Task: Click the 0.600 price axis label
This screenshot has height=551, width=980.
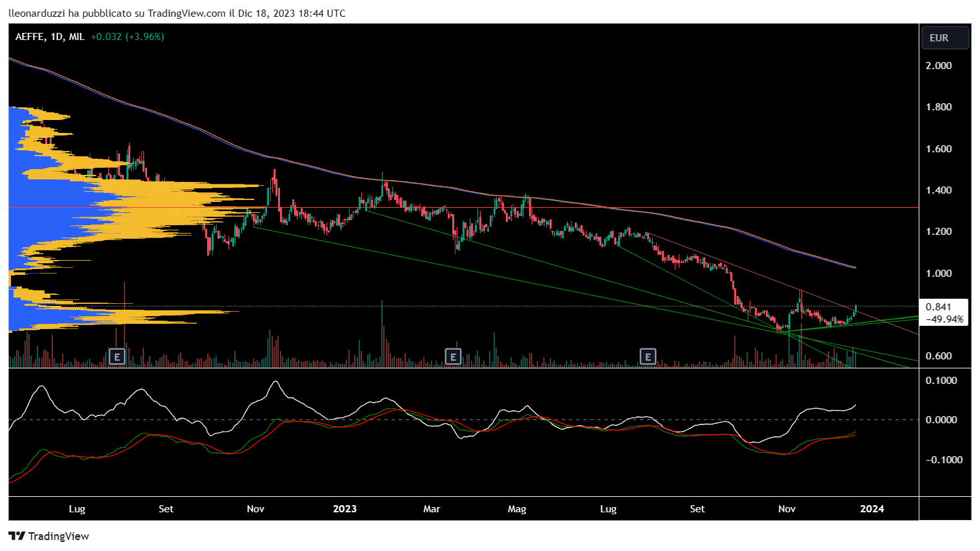Action: 939,356
